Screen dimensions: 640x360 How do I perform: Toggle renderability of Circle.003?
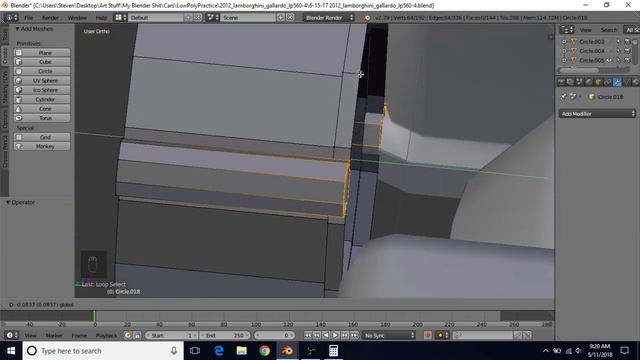[x=627, y=42]
